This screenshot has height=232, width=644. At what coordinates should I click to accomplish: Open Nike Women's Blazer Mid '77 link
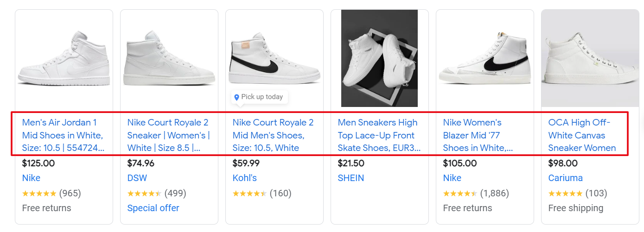pos(478,135)
